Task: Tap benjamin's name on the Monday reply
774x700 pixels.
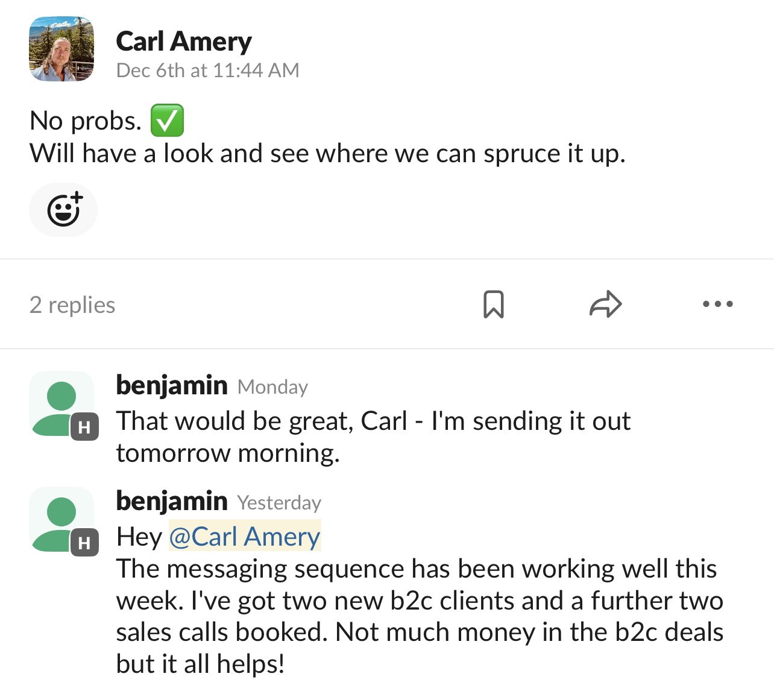Action: coord(172,385)
